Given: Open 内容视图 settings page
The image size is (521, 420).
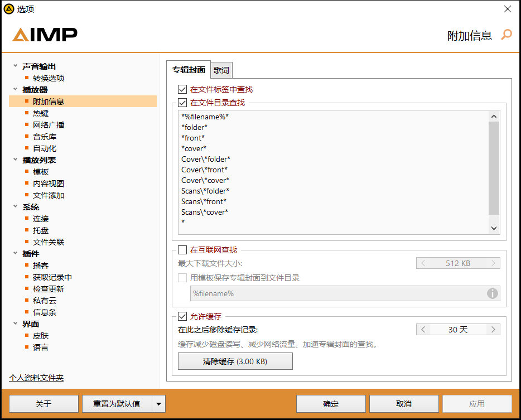Looking at the screenshot, I should [49, 184].
